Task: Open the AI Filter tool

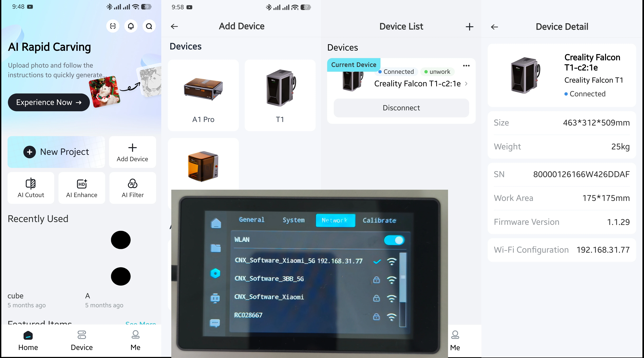Action: point(133,188)
